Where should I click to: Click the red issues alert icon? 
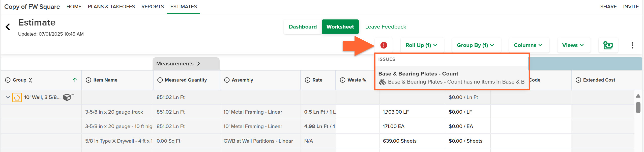coord(384,45)
